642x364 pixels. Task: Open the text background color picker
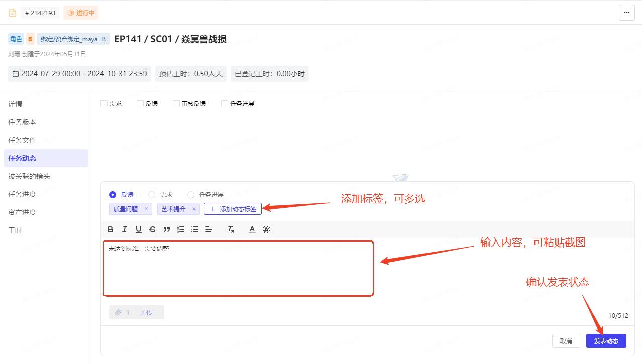tap(266, 229)
